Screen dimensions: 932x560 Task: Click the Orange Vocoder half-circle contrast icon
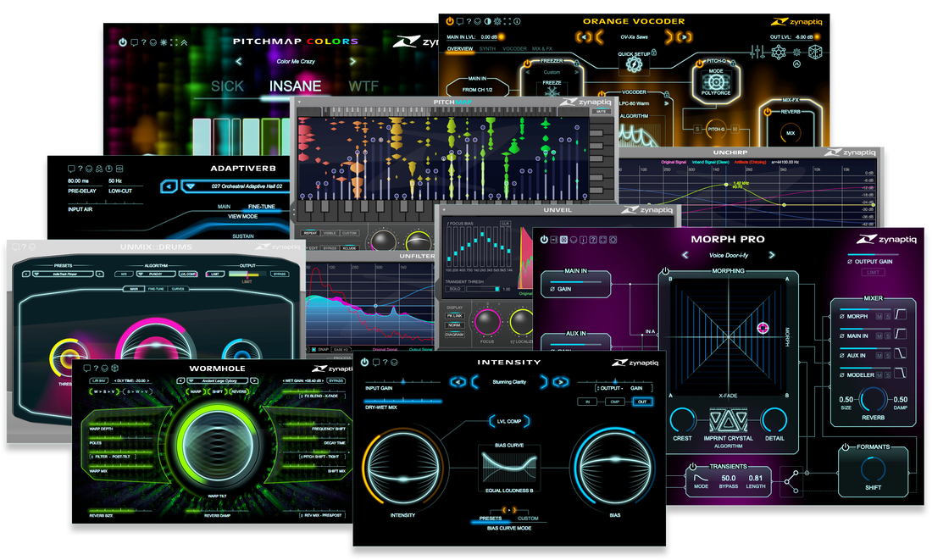tap(487, 21)
